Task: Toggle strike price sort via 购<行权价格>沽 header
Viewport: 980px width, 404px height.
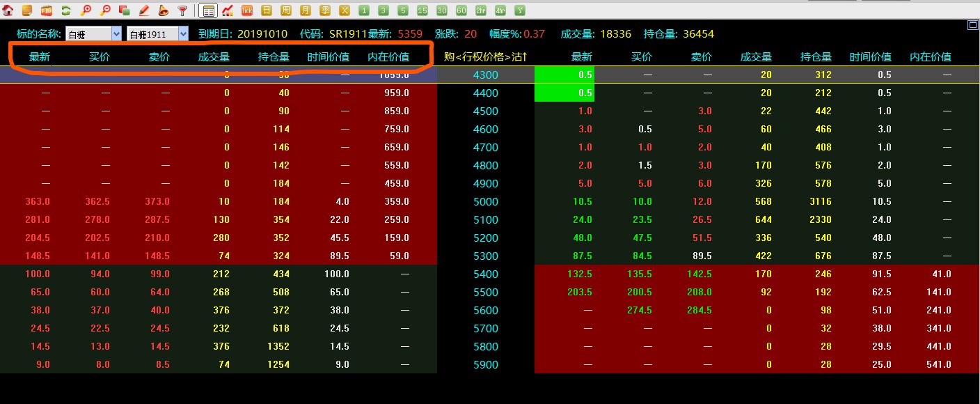Action: coord(485,57)
